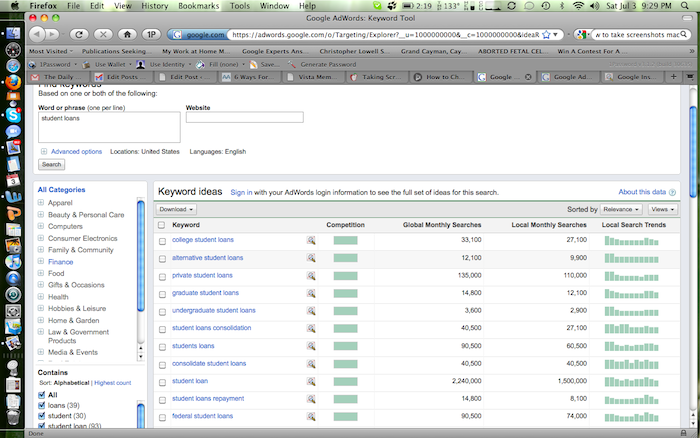Click help icon next to About this data
Viewport: 700px width, 438px height.
672,192
